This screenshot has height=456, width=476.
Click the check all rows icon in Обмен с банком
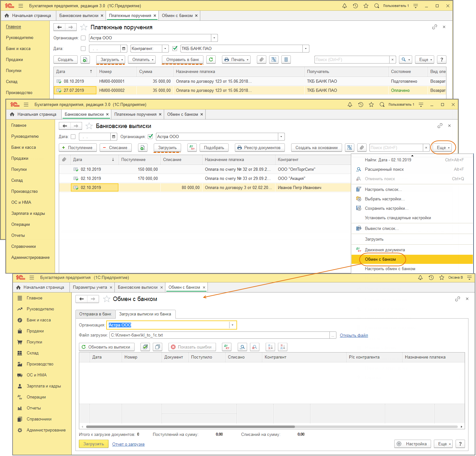tap(145, 347)
